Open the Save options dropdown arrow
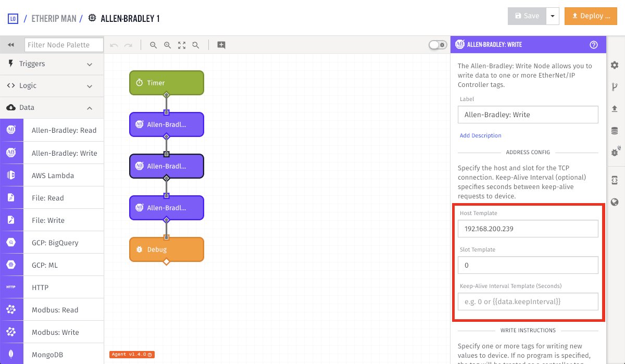Viewport: 625px width, 364px height. (x=553, y=16)
